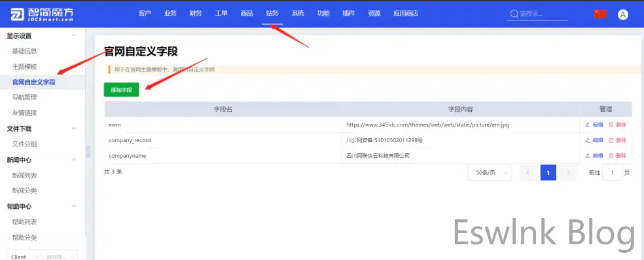The image size is (644, 260).
Task: Click the sidebar collapse handle
Action: pos(88,151)
